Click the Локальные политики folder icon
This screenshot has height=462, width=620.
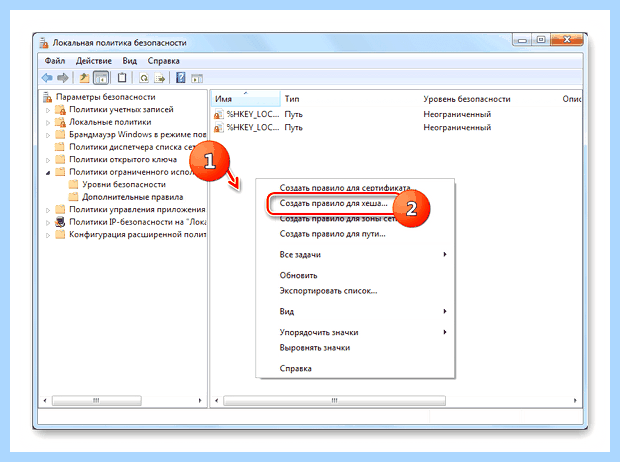pyautogui.click(x=60, y=122)
